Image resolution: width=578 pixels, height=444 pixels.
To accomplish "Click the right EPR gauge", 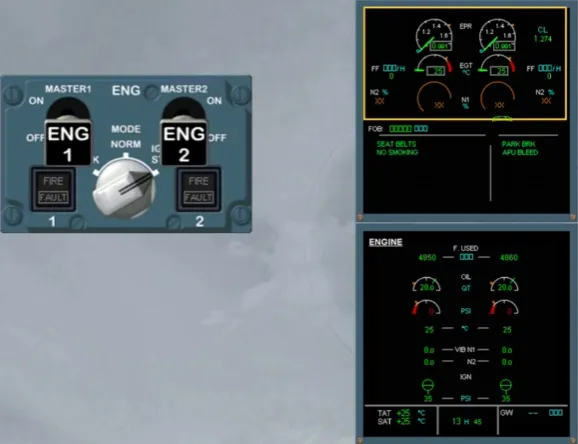I will [497, 36].
